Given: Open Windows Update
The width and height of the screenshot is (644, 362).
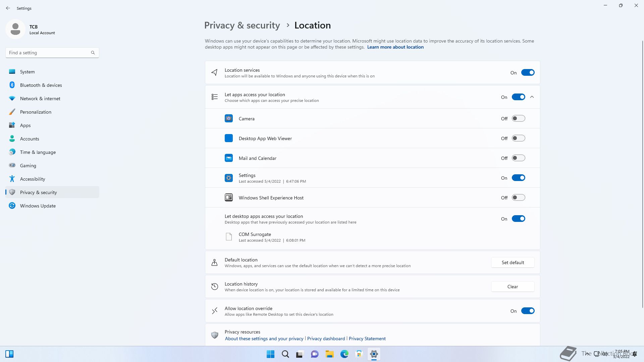Looking at the screenshot, I should point(52,206).
